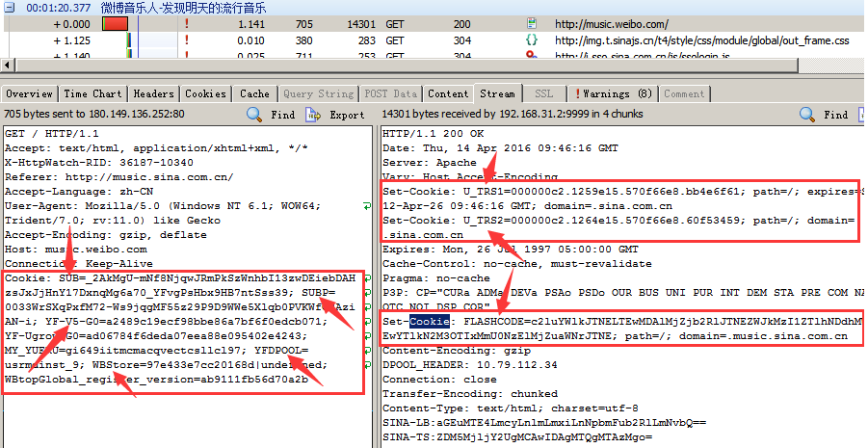The image size is (868, 448).
Task: Switch to the Cookies tab
Action: (206, 93)
